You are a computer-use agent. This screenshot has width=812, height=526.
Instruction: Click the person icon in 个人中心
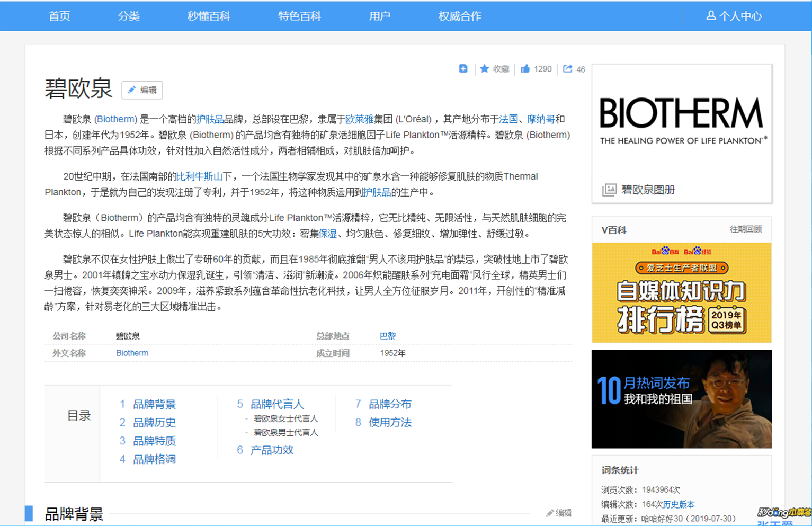click(x=711, y=16)
